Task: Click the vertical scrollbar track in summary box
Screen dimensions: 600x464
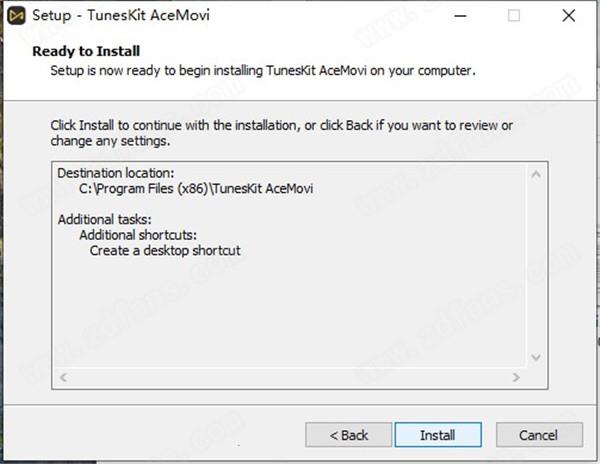Action: [x=536, y=266]
